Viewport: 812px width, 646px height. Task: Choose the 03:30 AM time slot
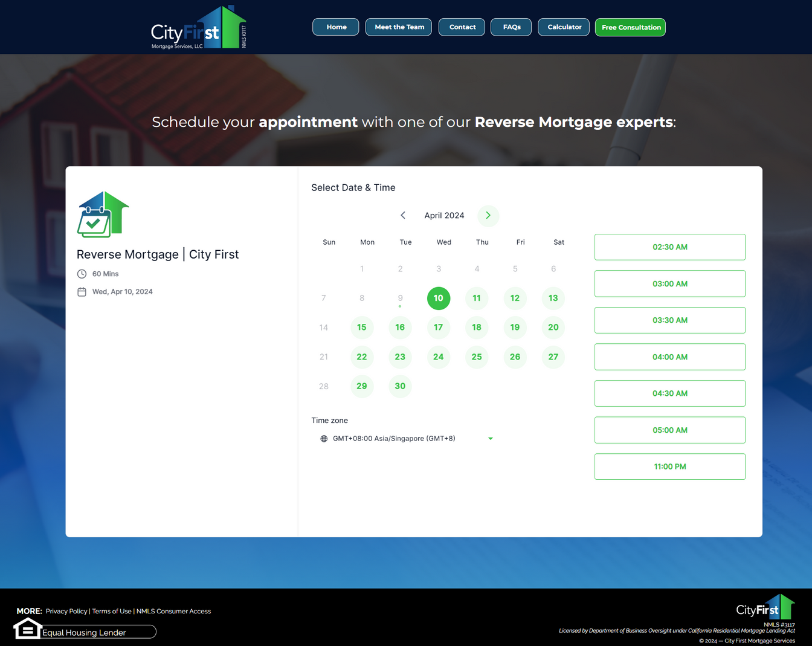[670, 320]
